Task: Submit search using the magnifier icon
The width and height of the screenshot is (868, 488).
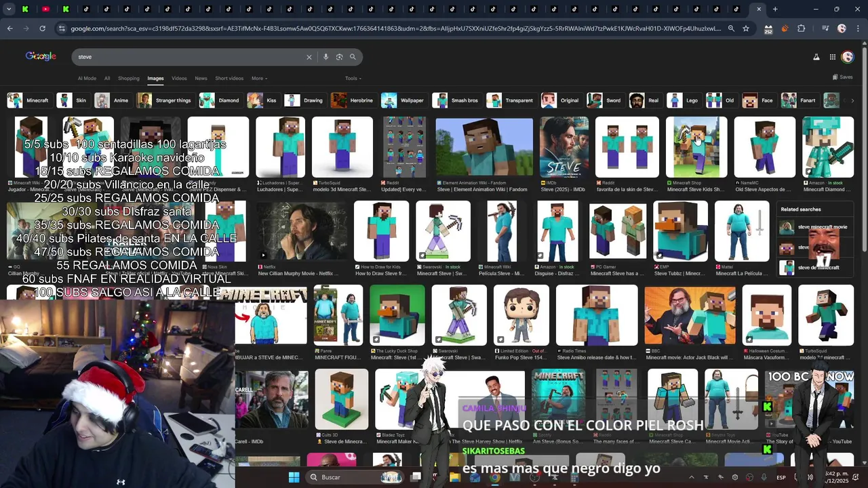Action: [353, 57]
